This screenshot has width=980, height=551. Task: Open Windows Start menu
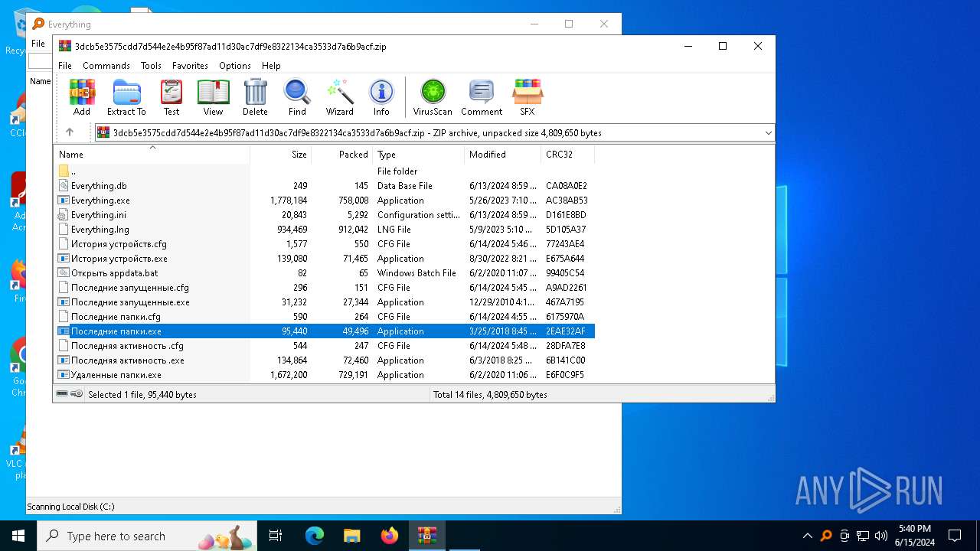tap(18, 536)
